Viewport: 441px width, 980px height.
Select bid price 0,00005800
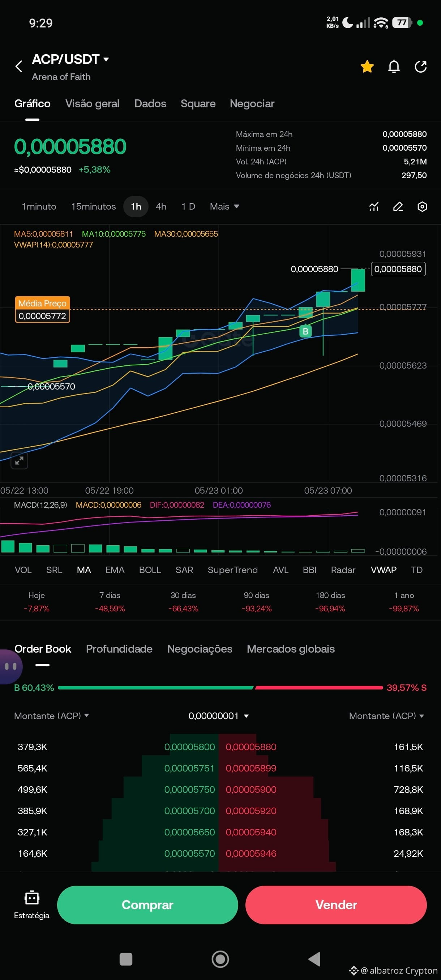click(x=189, y=747)
